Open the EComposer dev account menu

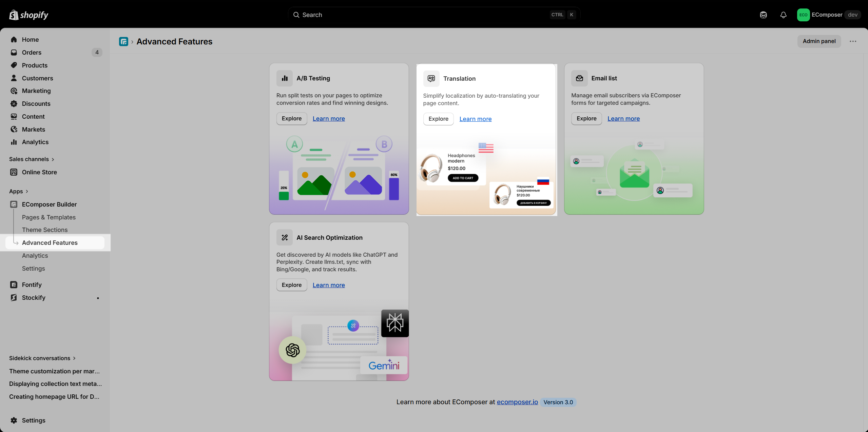pyautogui.click(x=829, y=15)
